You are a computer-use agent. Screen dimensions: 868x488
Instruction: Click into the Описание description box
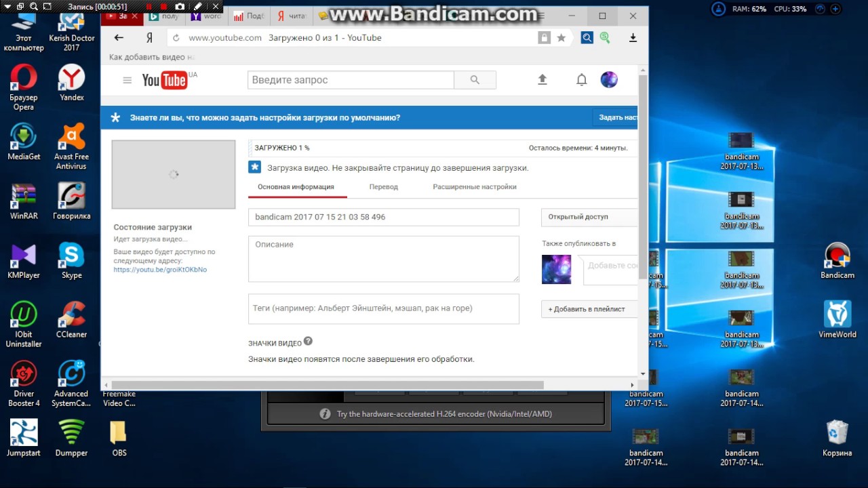384,259
